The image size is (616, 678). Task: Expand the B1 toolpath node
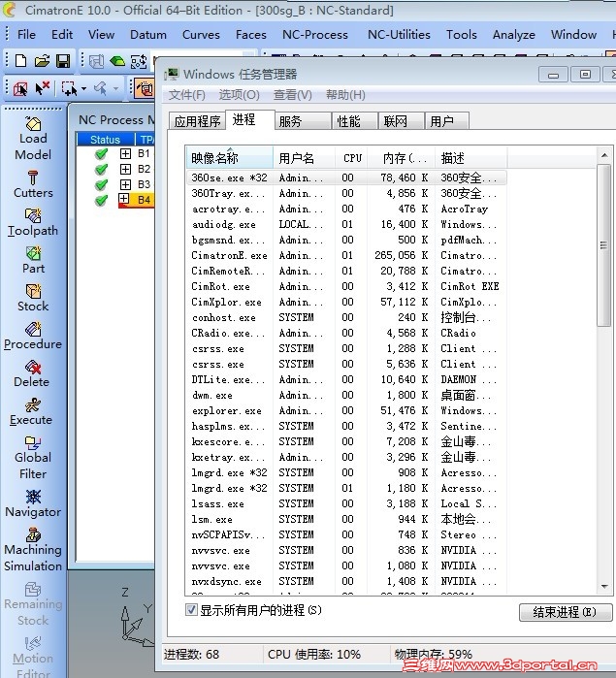(125, 153)
